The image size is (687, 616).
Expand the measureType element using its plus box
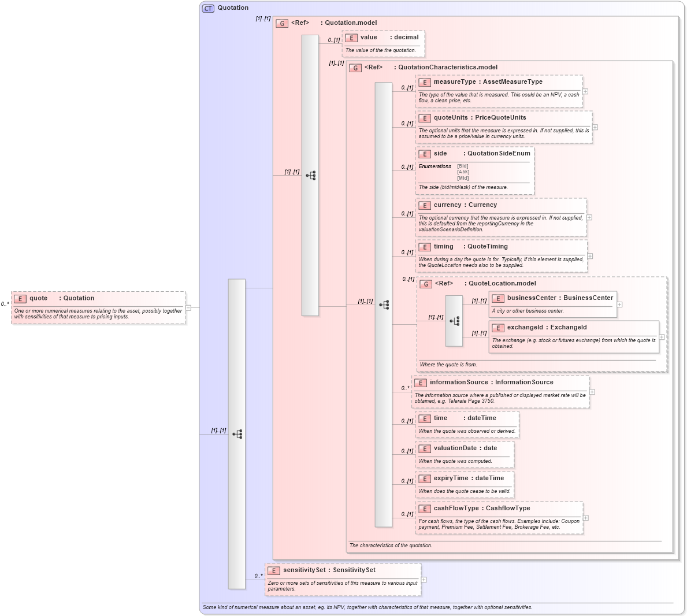(586, 91)
